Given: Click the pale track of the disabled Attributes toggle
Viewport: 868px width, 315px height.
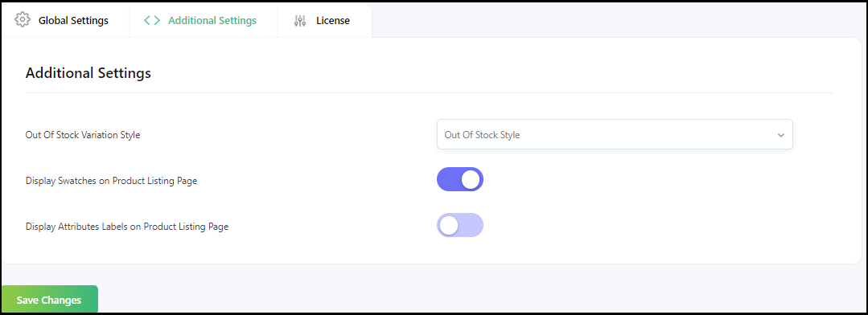Looking at the screenshot, I should [471, 226].
